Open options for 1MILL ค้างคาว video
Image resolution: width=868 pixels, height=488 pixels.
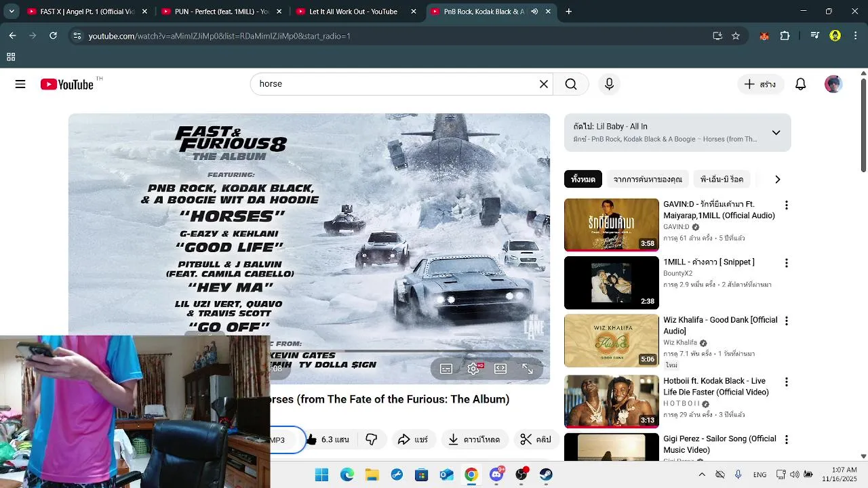pos(787,263)
